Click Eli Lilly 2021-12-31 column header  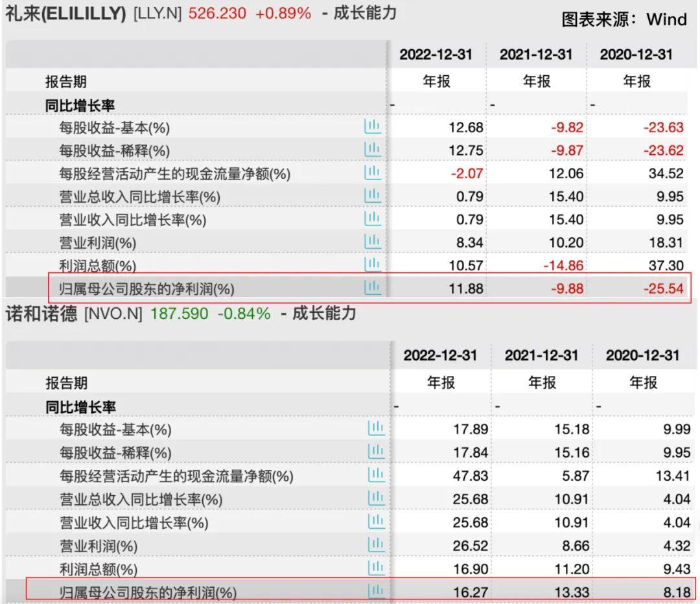coord(536,54)
